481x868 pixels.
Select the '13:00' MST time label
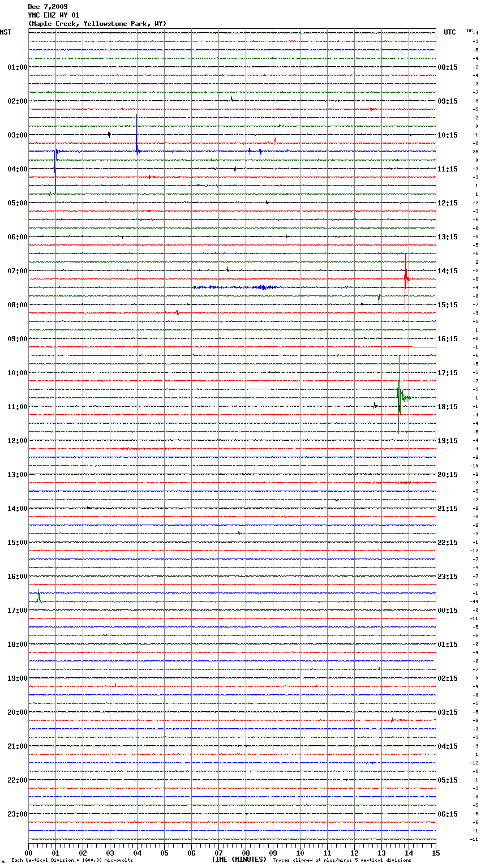tap(18, 475)
